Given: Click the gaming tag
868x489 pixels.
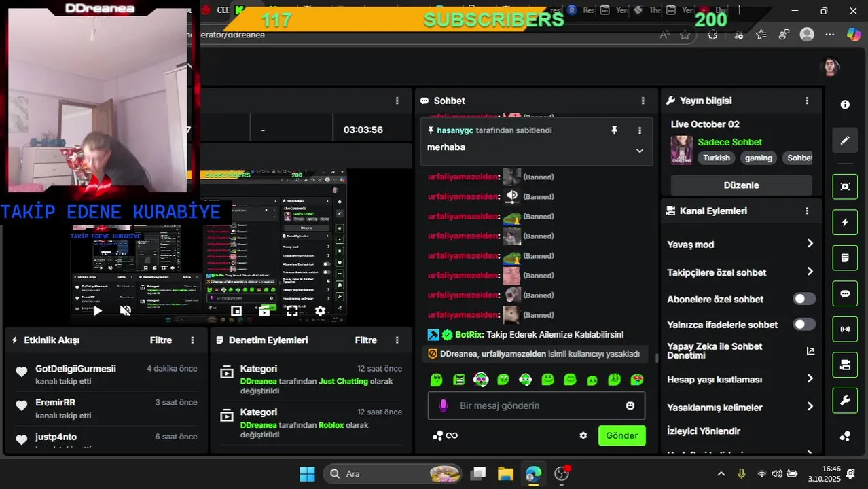Looking at the screenshot, I should [x=759, y=158].
